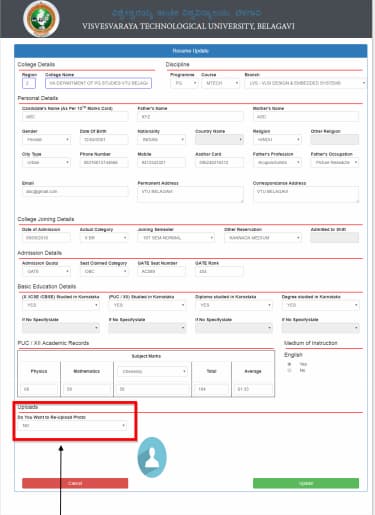
Task: Click the GATE Rank field
Action: (x=219, y=272)
